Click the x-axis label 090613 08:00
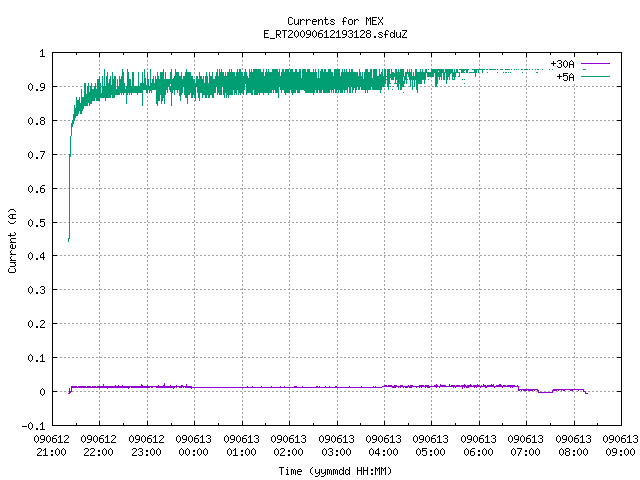 coord(573,445)
